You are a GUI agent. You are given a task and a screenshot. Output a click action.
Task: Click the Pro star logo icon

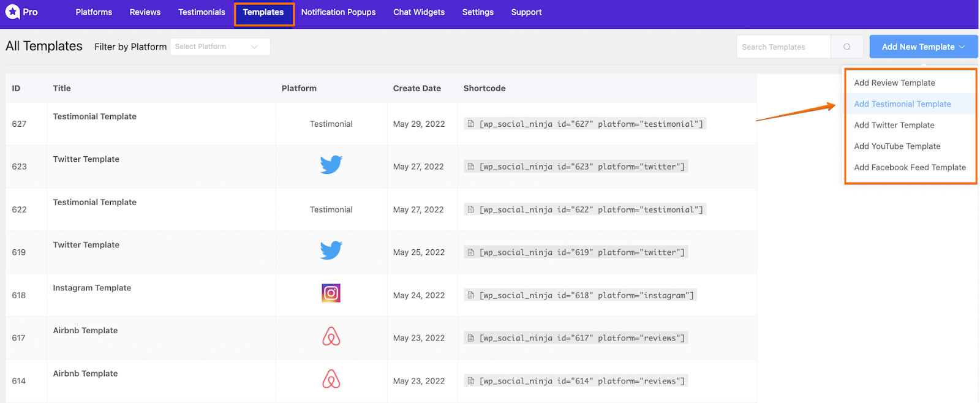[x=12, y=12]
